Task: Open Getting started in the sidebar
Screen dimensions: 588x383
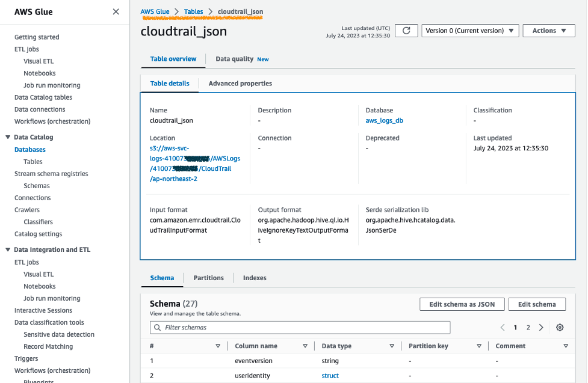Action: pyautogui.click(x=37, y=37)
